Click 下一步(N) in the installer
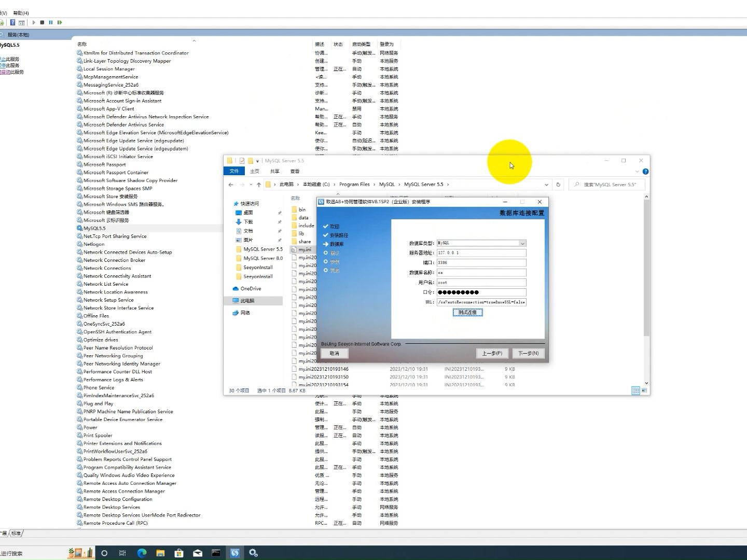The image size is (747, 560). point(529,353)
